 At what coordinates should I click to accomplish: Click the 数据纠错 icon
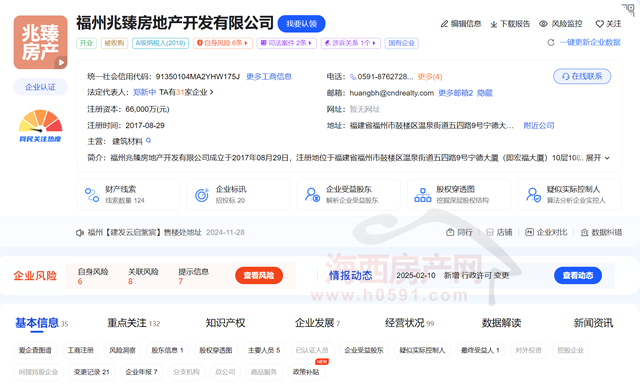tap(584, 233)
